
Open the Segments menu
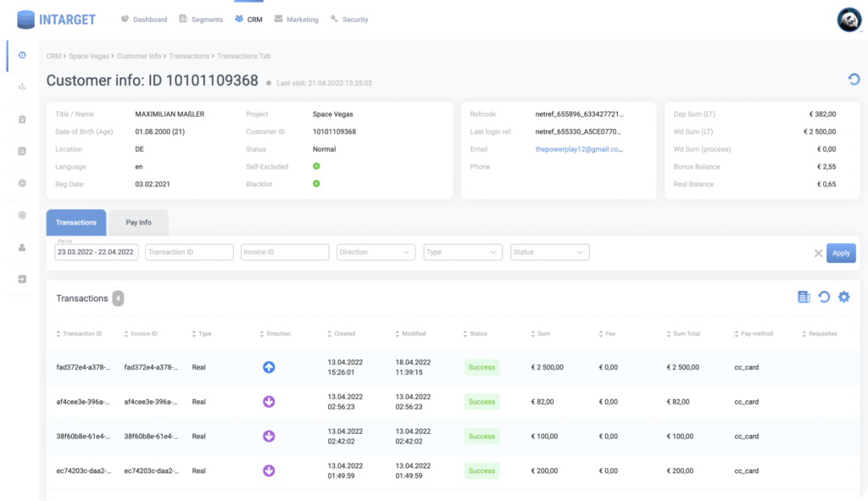point(201,19)
